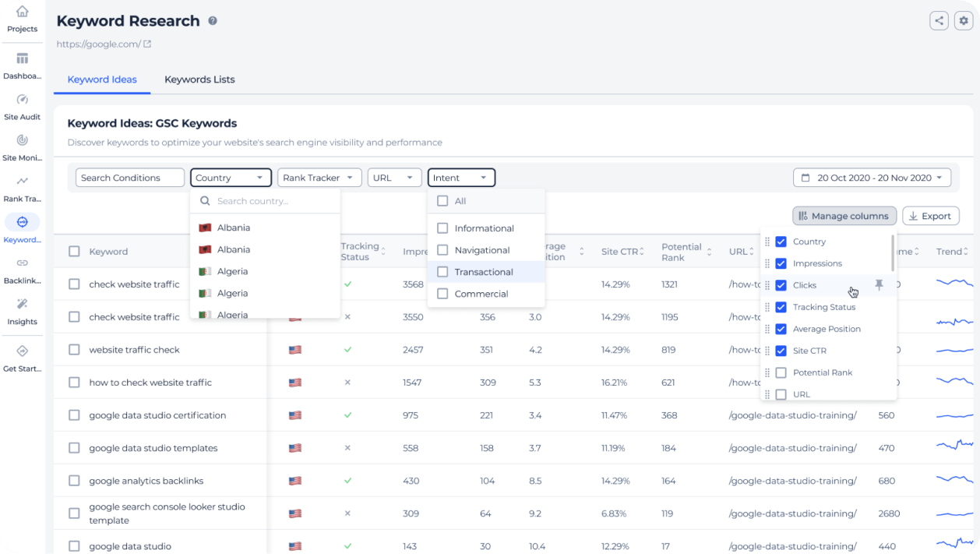Enable Potential Rank column checkbox

(x=781, y=372)
